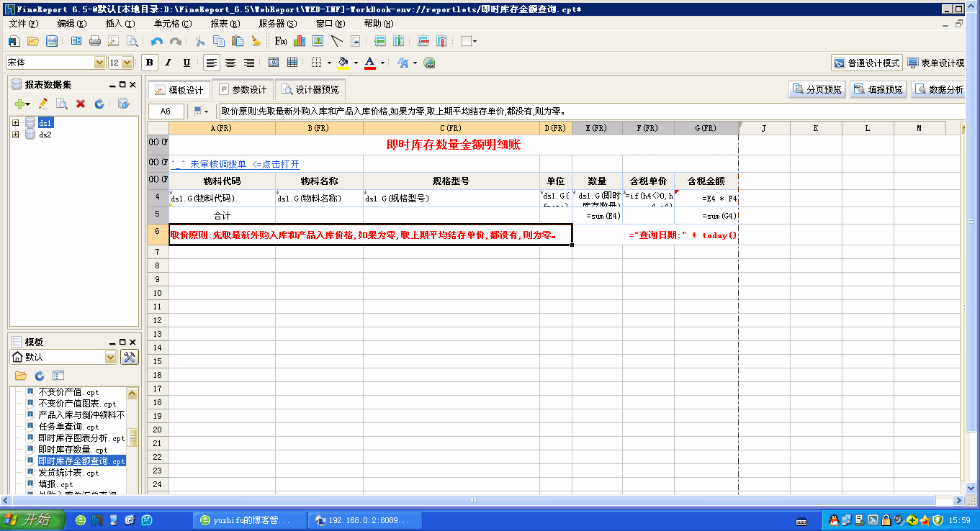Screen dimensions: 980x531
Task: Switch to the 普通设计模式 design mode
Action: click(x=866, y=63)
